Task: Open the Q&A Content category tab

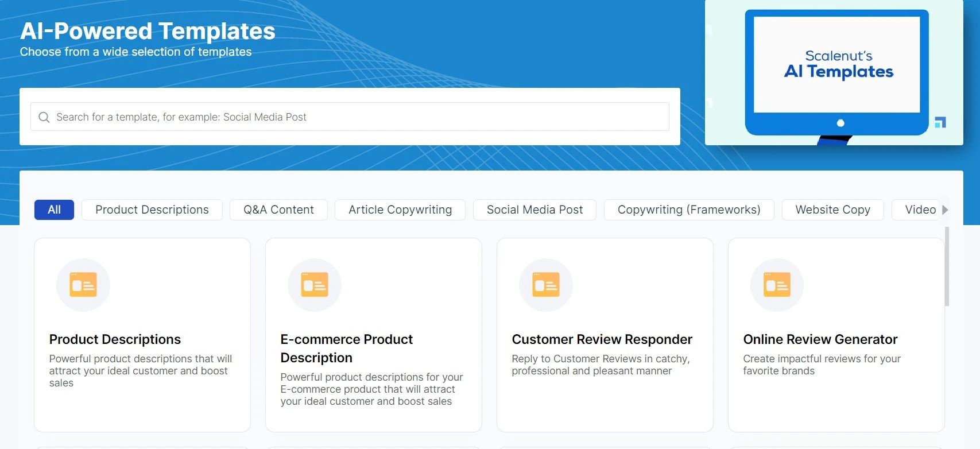Action: 278,210
